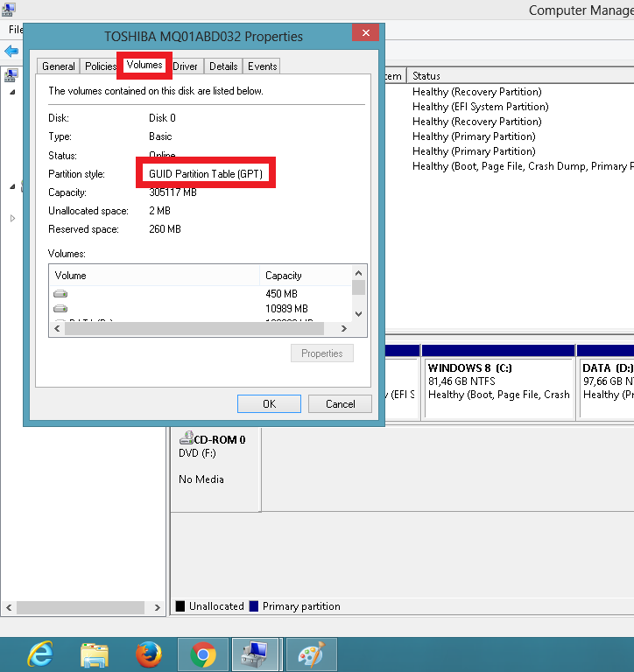634x672 pixels.
Task: Select the Healthy (Boot, Page File) row
Action: click(523, 166)
